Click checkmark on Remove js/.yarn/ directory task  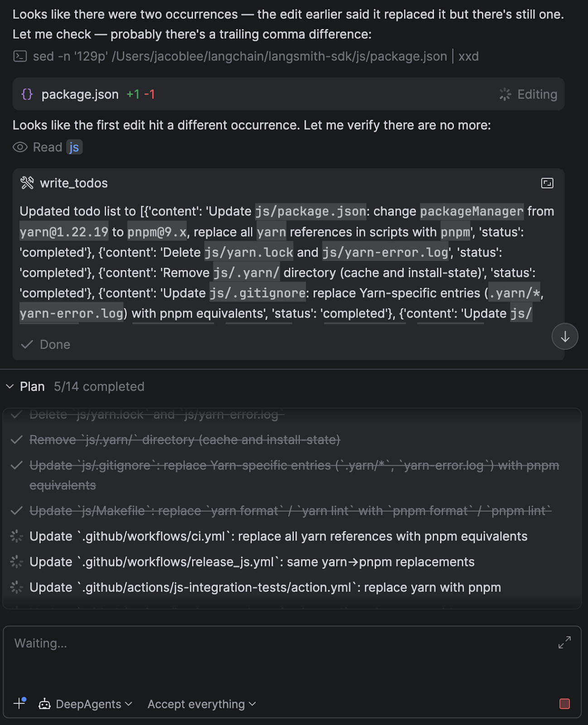tap(17, 440)
